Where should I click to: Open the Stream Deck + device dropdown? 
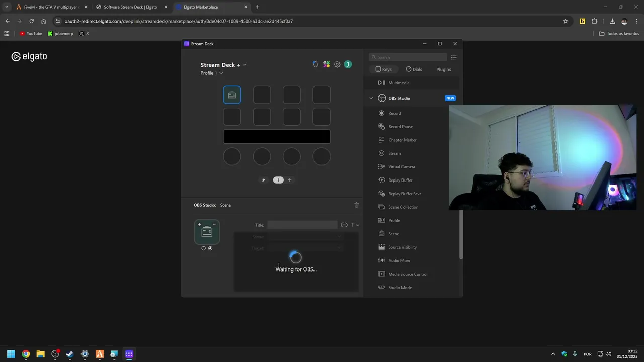[223, 65]
